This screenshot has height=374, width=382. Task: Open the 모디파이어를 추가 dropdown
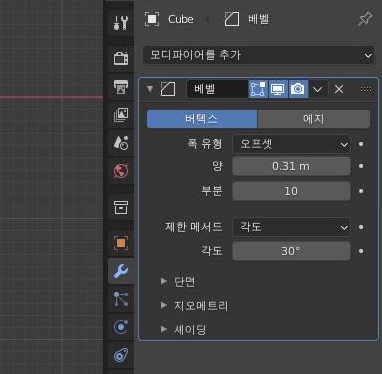[258, 55]
